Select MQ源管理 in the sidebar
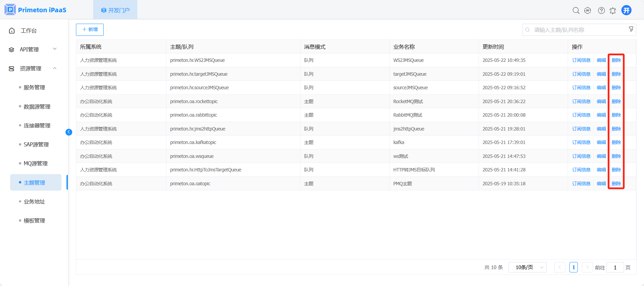The image size is (644, 286). tap(35, 163)
